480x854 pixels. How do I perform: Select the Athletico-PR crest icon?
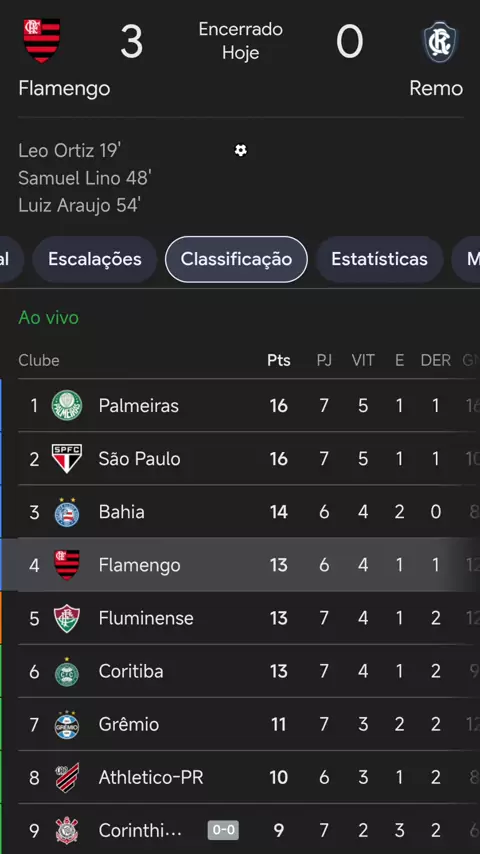coord(67,777)
